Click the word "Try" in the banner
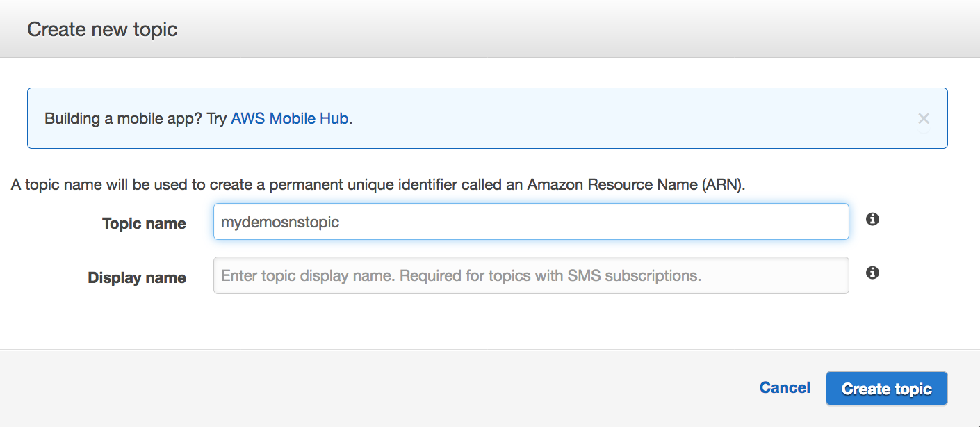This screenshot has height=427, width=980. pyautogui.click(x=217, y=118)
